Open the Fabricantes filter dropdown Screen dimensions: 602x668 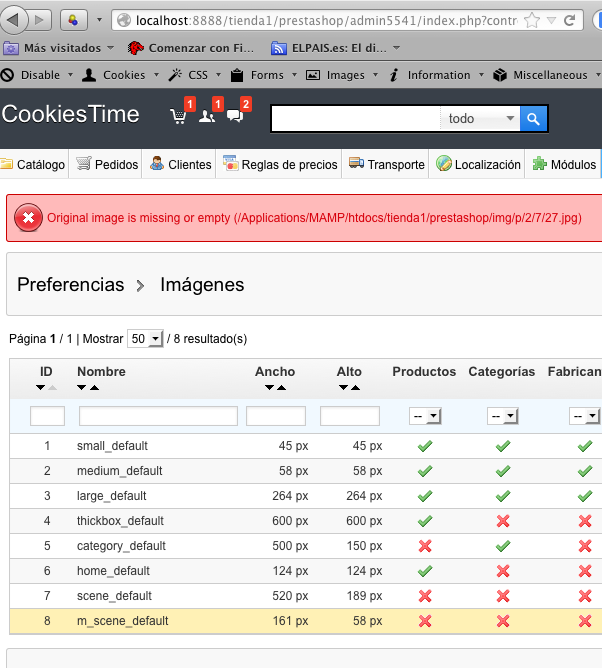point(585,416)
